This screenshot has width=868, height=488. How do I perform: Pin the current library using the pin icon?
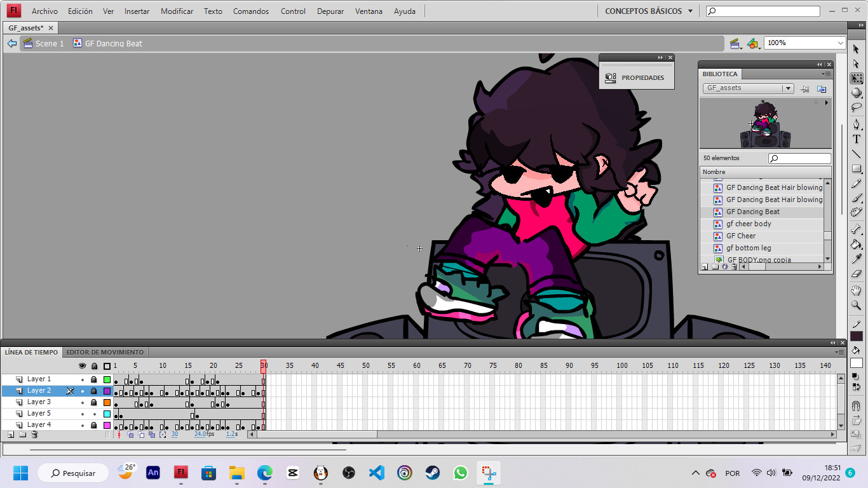point(804,89)
